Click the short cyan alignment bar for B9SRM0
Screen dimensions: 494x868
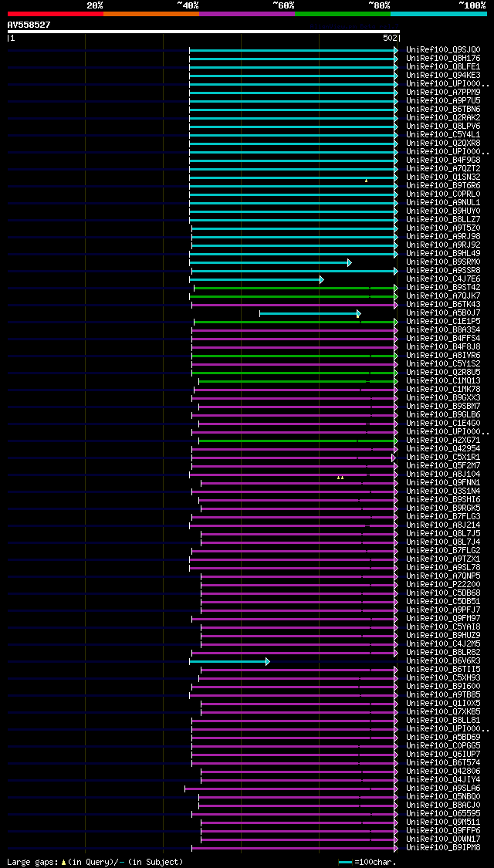tap(270, 262)
